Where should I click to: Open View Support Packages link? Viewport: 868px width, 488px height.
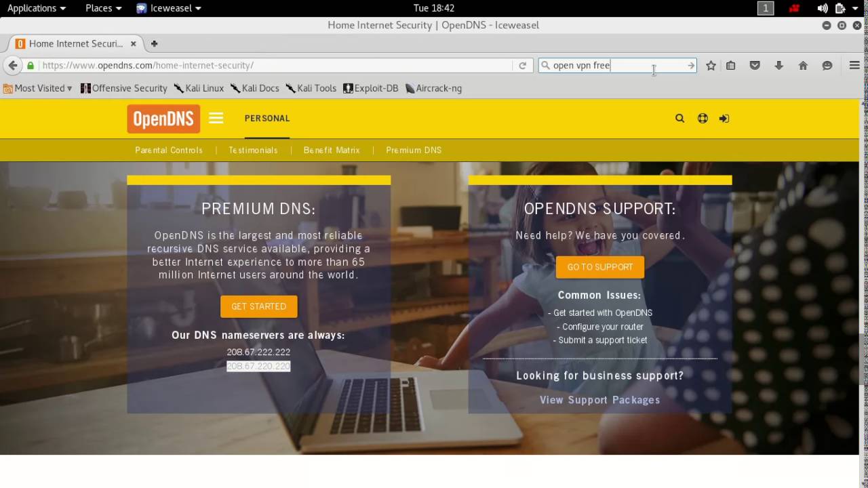click(x=600, y=400)
